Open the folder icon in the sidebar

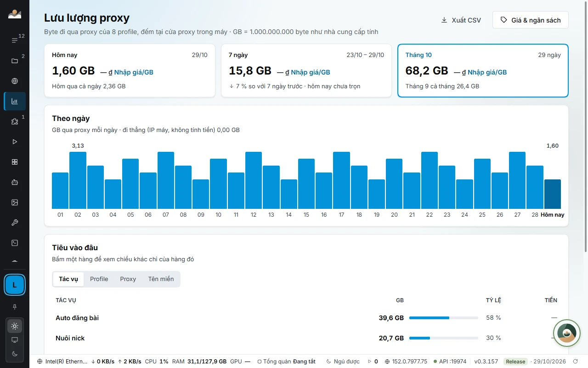pos(15,61)
